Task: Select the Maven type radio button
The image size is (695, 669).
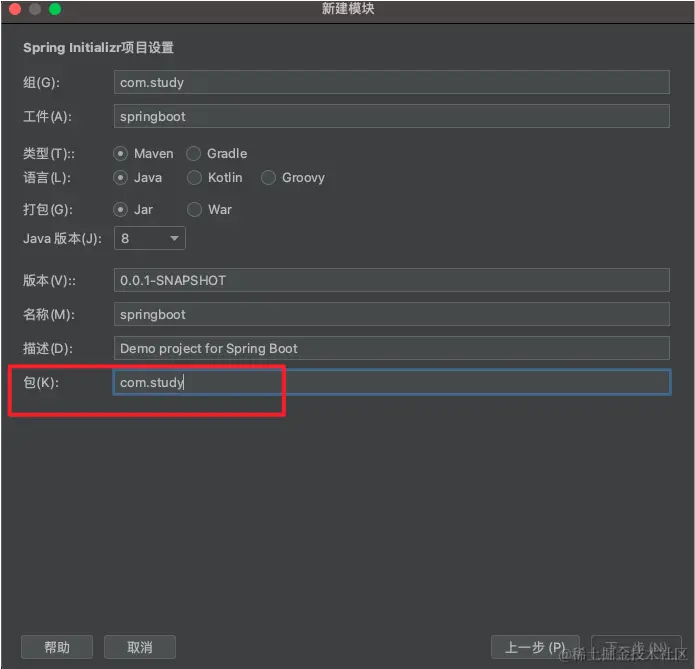Action: [120, 153]
